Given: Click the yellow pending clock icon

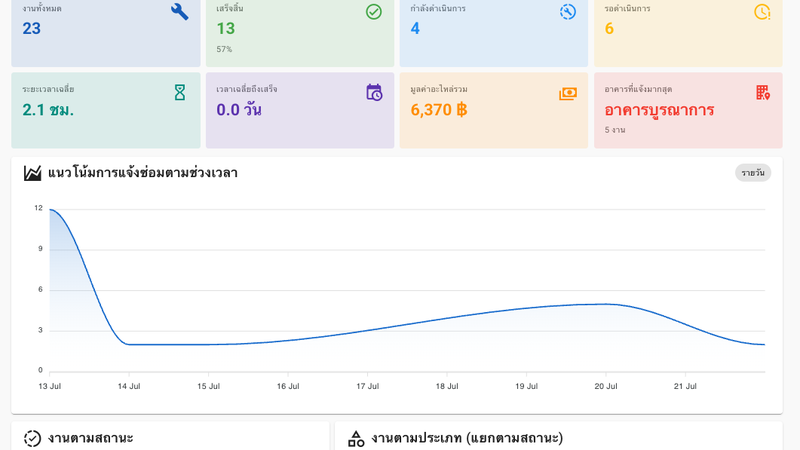Looking at the screenshot, I should click(762, 11).
